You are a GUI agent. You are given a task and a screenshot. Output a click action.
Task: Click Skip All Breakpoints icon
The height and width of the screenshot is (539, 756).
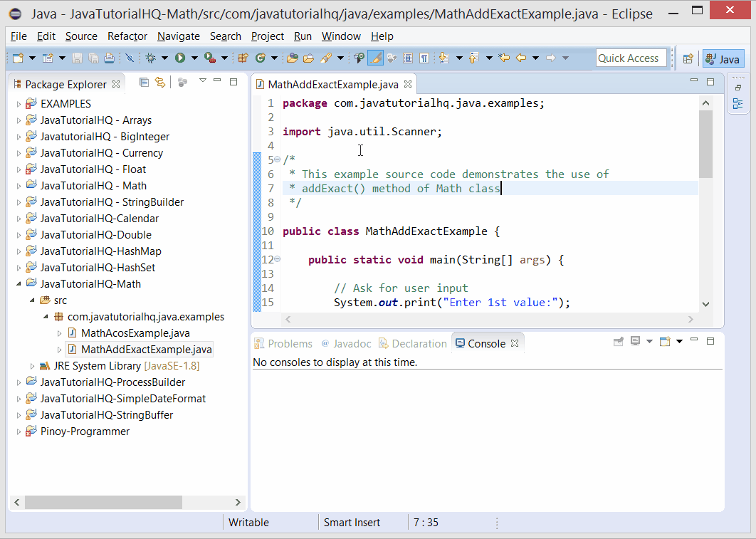pos(130,58)
